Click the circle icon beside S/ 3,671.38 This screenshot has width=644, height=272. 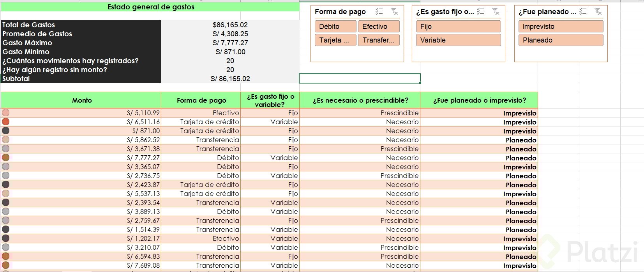click(x=6, y=149)
